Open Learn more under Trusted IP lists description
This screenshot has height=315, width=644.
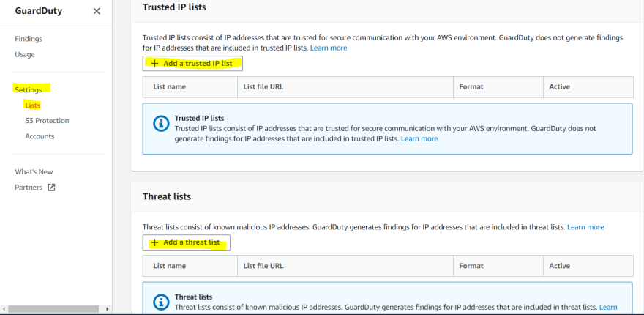point(329,48)
